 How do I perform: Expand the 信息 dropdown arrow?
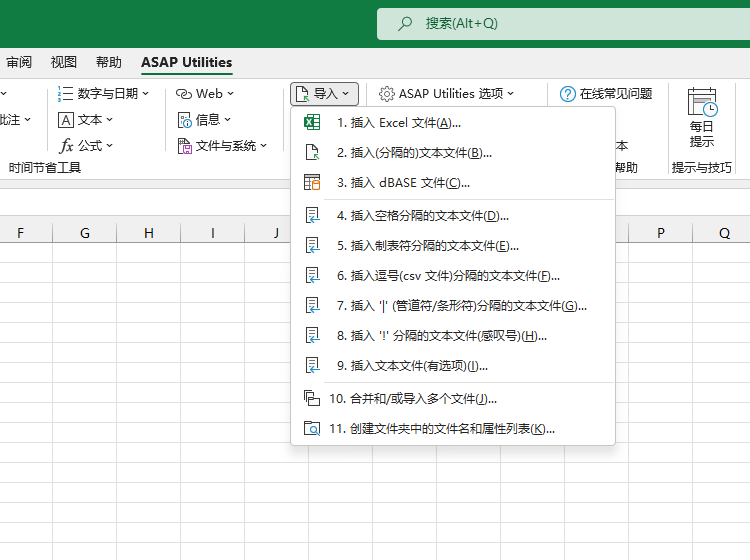[227, 120]
